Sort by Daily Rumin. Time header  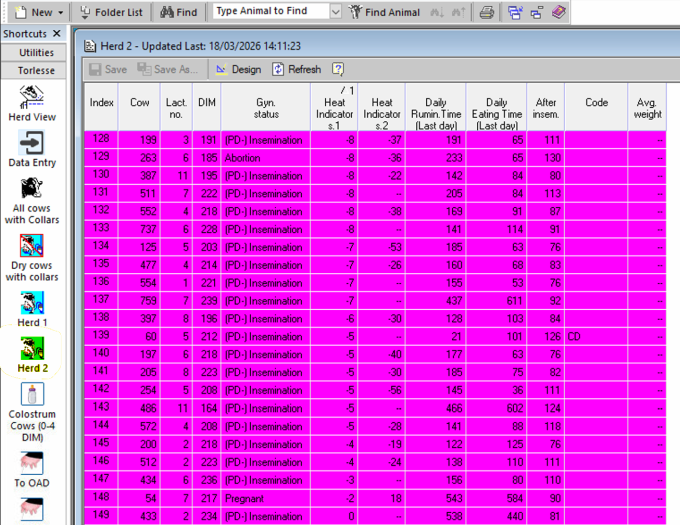(x=435, y=107)
